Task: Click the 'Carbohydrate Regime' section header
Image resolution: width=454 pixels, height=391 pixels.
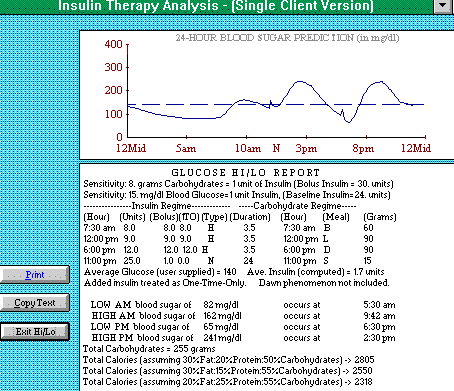Action: pyautogui.click(x=297, y=206)
